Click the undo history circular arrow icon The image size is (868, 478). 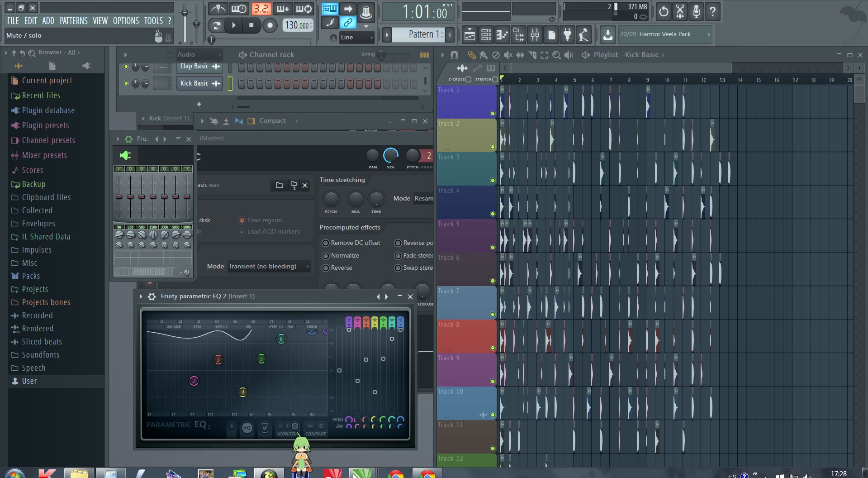coord(664,11)
